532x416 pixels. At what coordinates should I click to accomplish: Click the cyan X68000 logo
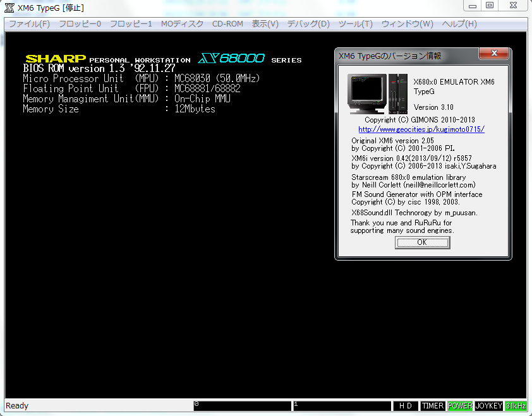tap(231, 58)
